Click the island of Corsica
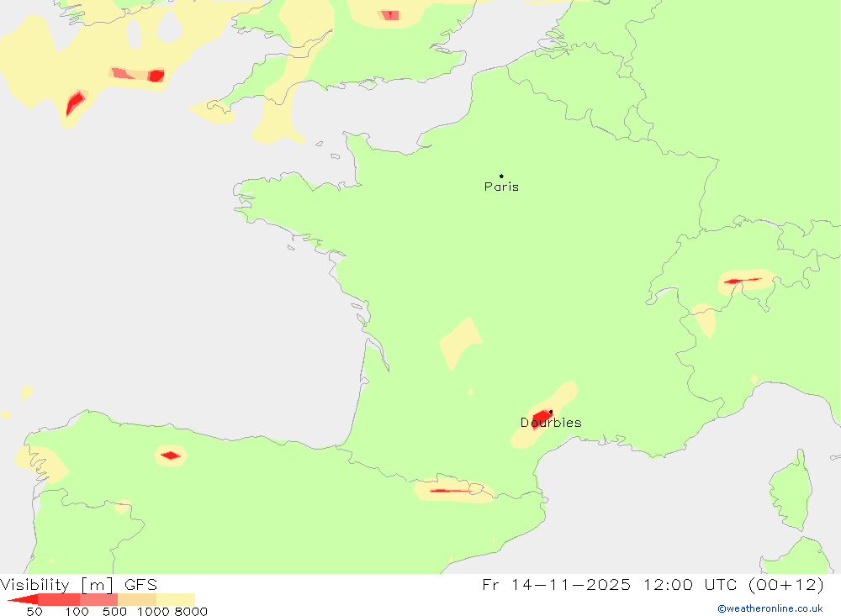This screenshot has width=841, height=616. 791,492
